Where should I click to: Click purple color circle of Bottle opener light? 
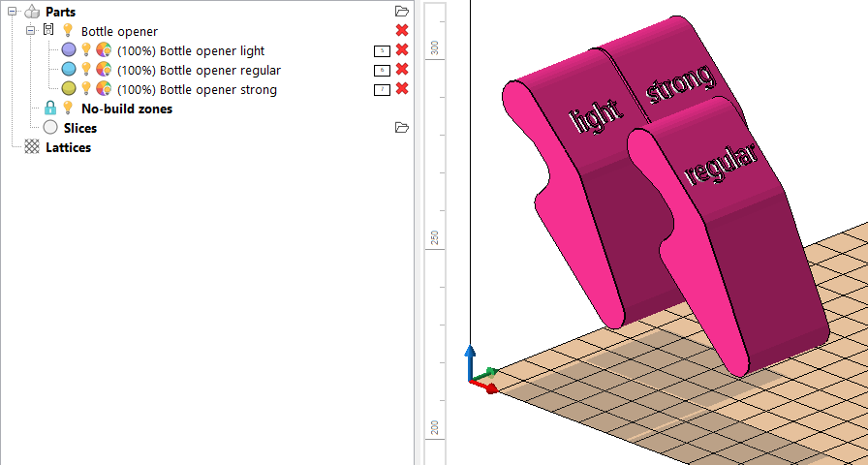click(x=69, y=49)
